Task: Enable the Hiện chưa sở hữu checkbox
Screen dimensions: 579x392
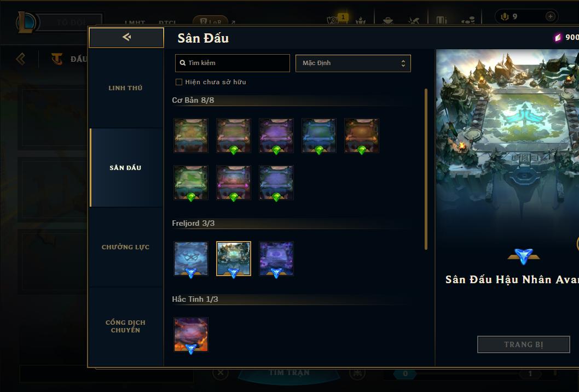Action: (179, 82)
